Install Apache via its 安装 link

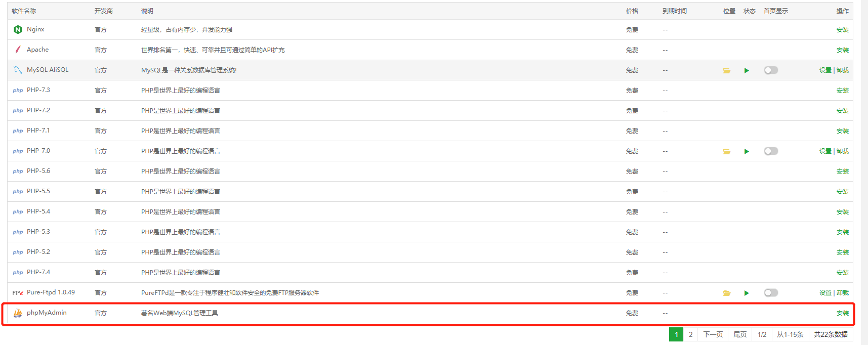(x=843, y=50)
